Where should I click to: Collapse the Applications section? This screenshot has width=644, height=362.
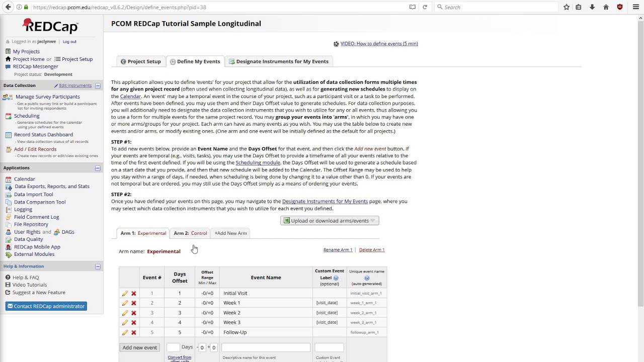coord(98,168)
